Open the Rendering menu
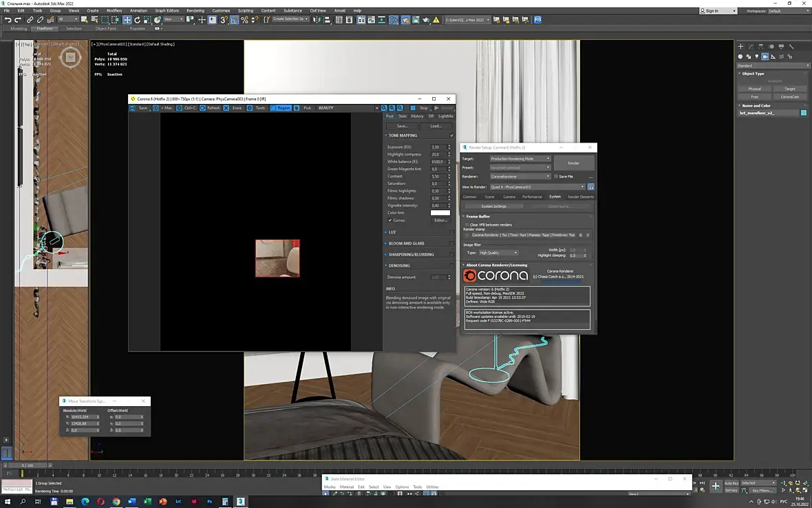Viewport: 812px width, 508px height. pos(195,11)
